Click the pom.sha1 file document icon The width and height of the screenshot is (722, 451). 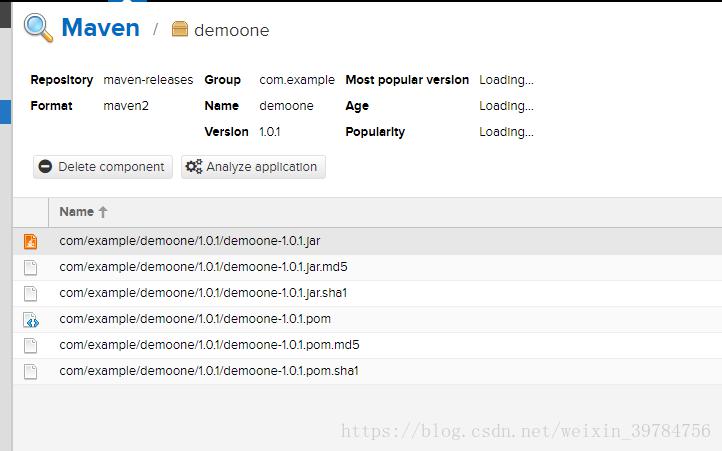(30, 371)
